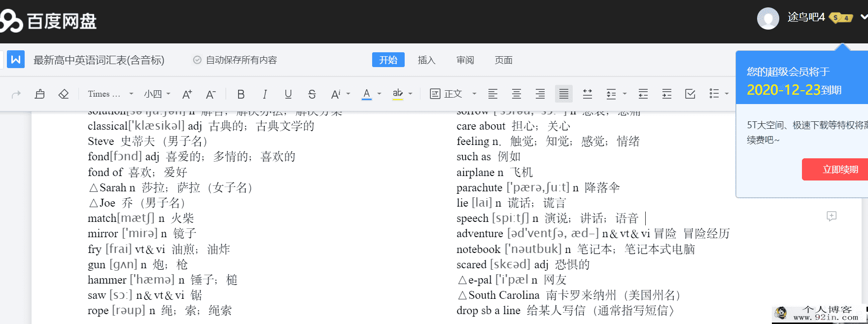The height and width of the screenshot is (324, 868).
Task: Open highlight color dropdown arrow
Action: point(410,94)
